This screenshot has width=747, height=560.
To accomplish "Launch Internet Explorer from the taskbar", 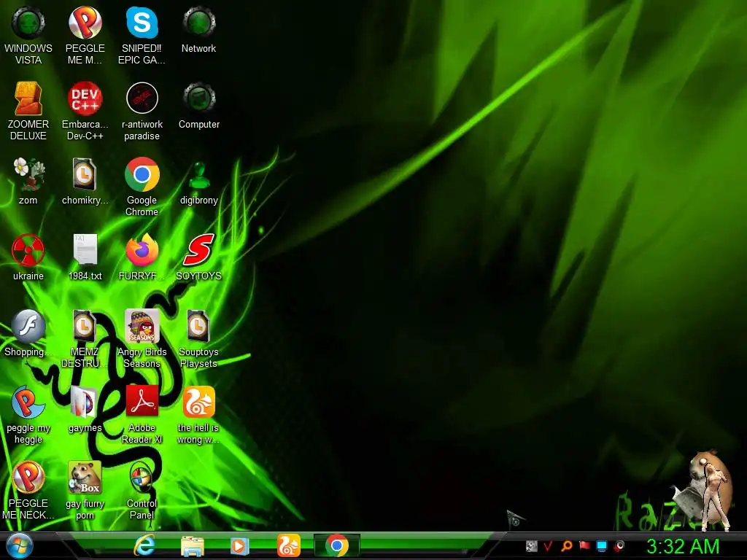I will tap(144, 545).
